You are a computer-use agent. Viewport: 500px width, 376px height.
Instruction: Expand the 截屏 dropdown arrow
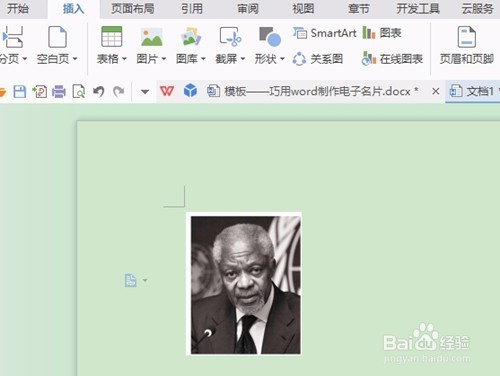click(243, 59)
